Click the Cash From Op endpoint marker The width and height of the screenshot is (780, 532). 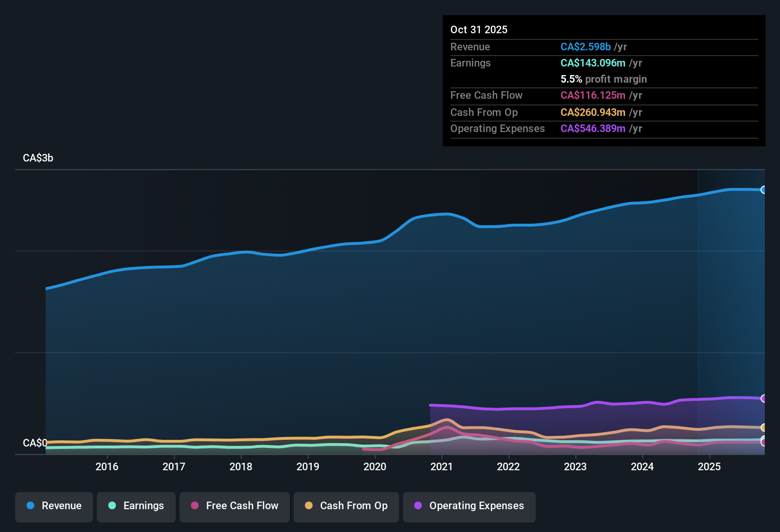tap(764, 427)
